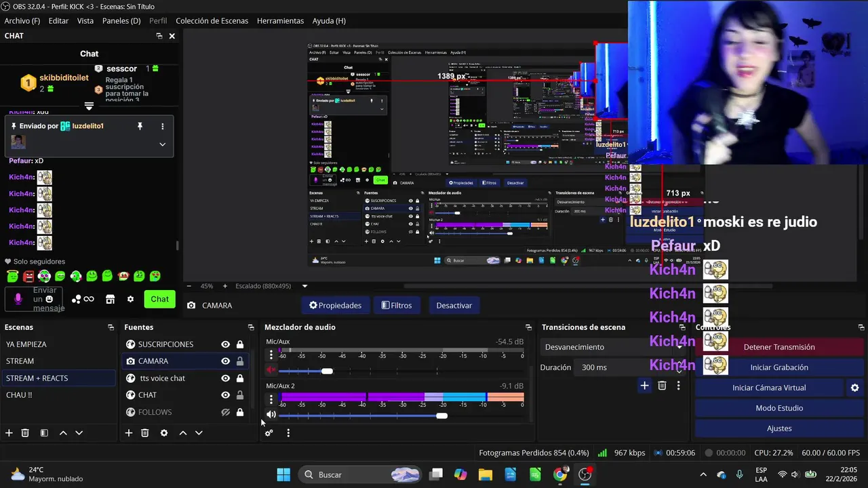Screen dimensions: 868x488
Task: Add a new scene with plus icon
Action: pos(9,433)
